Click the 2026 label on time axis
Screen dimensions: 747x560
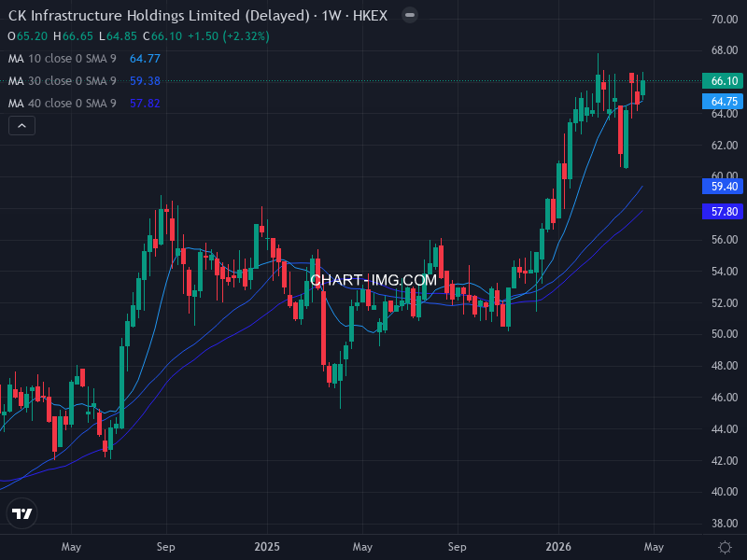click(558, 547)
